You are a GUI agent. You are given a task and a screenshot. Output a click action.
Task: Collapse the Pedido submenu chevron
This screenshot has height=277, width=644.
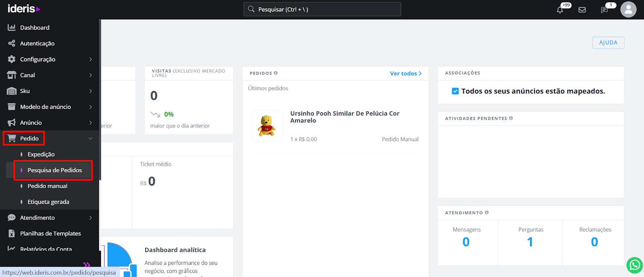[91, 138]
